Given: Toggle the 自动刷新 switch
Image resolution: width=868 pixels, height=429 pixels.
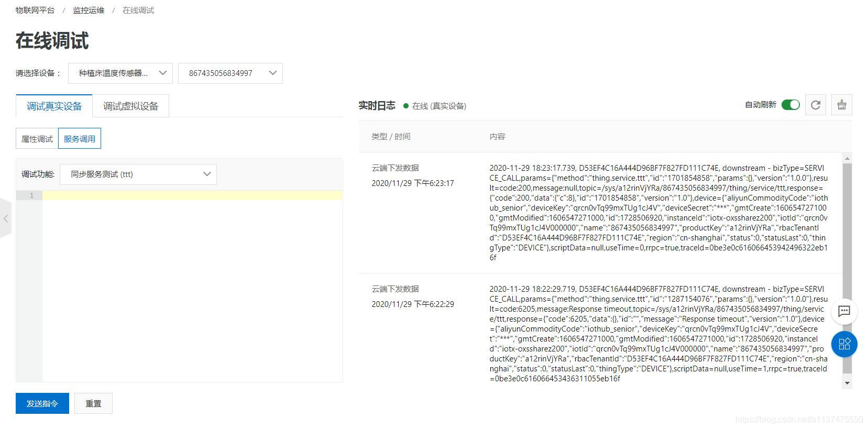Looking at the screenshot, I should click(790, 105).
